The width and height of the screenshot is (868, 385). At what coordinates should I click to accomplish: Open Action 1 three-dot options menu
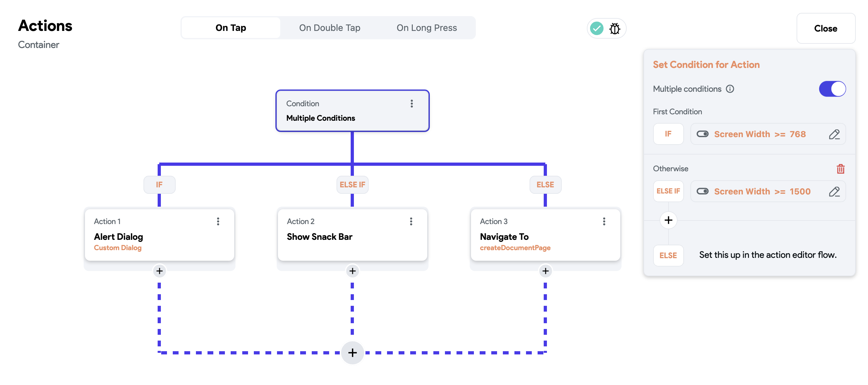(218, 221)
